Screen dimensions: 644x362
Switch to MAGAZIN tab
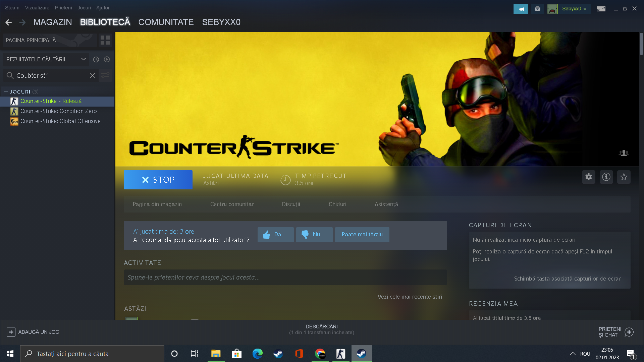click(x=52, y=22)
